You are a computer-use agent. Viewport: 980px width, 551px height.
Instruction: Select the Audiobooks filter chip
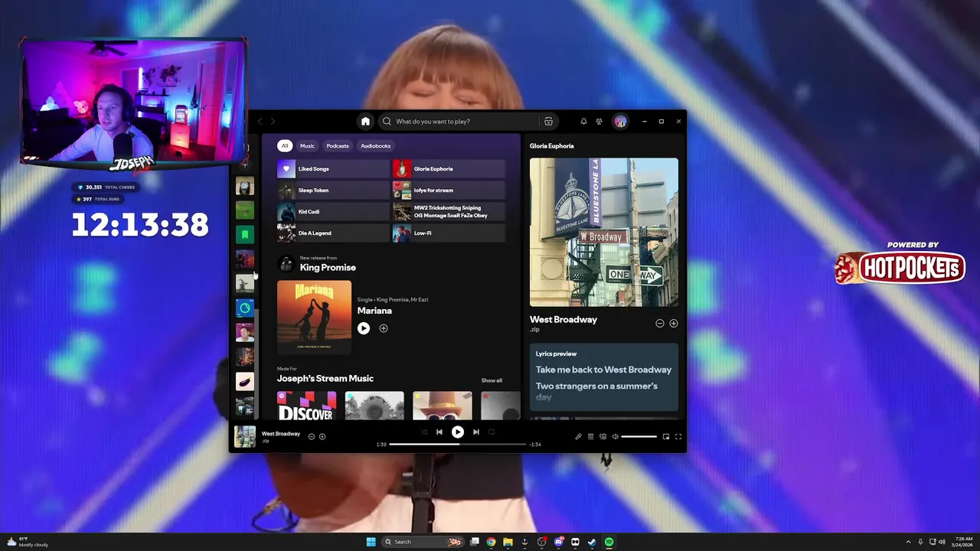click(x=376, y=145)
